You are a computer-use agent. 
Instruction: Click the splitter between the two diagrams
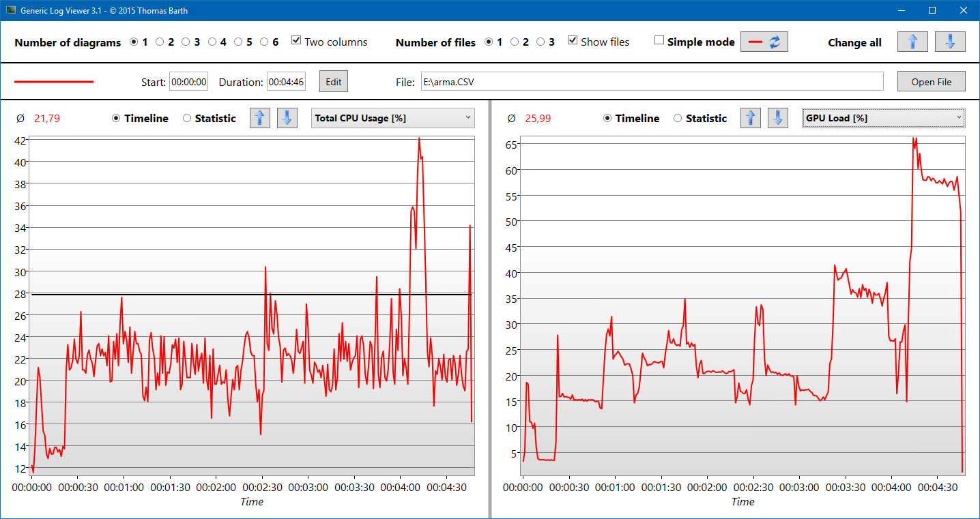tap(490, 309)
